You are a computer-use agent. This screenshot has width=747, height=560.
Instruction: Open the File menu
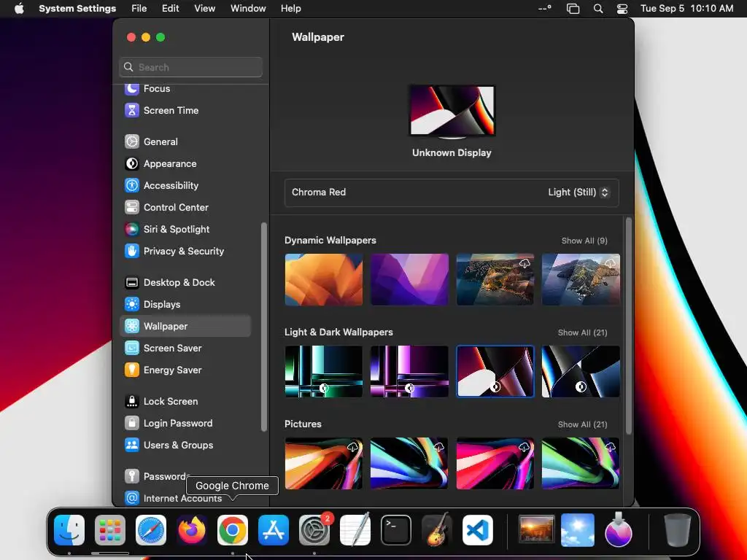139,9
